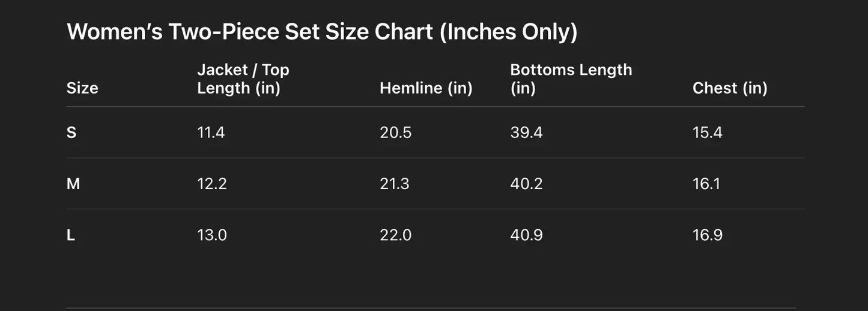This screenshot has width=868, height=311.
Task: Click the 22.0 hemline value
Action: [x=395, y=235]
